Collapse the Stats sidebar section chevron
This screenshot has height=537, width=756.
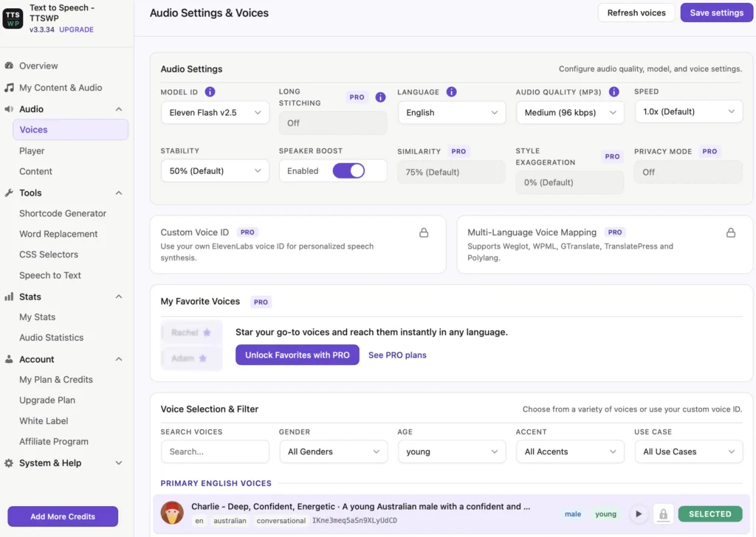tap(119, 297)
